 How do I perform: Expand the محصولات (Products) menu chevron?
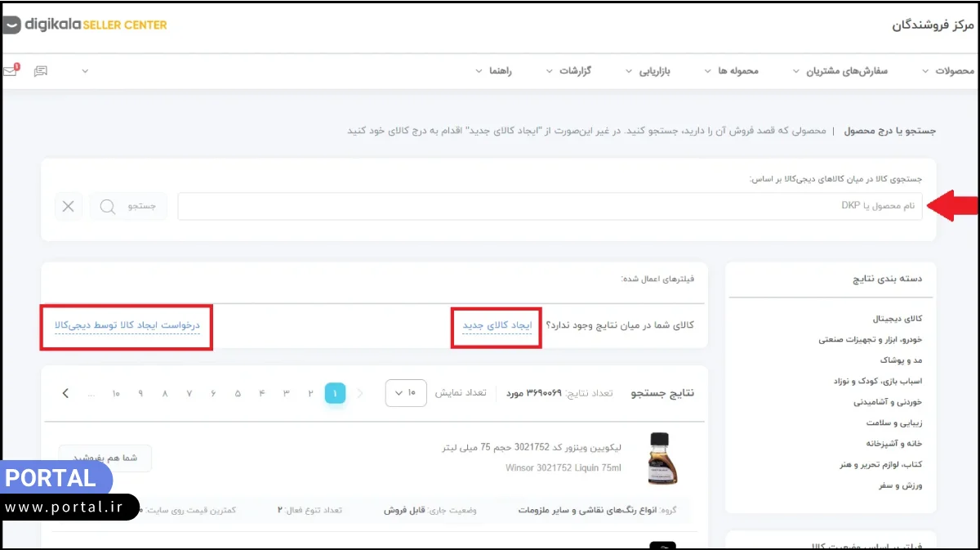(924, 71)
